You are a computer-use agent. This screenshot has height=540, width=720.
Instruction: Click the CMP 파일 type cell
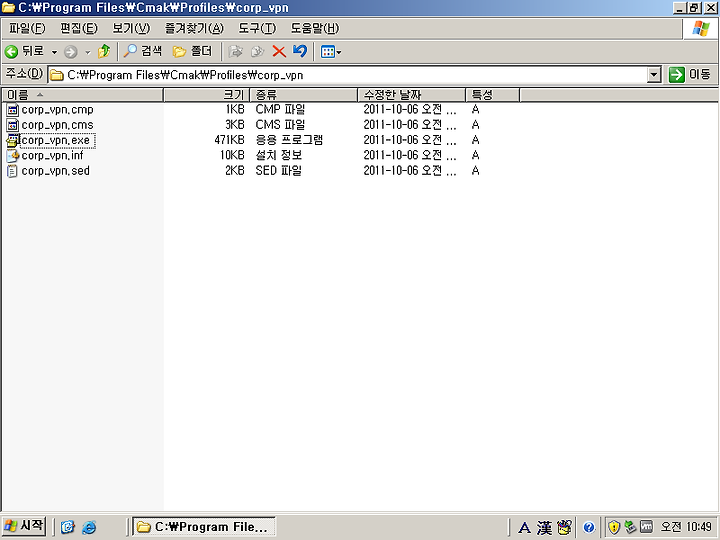pyautogui.click(x=280, y=109)
